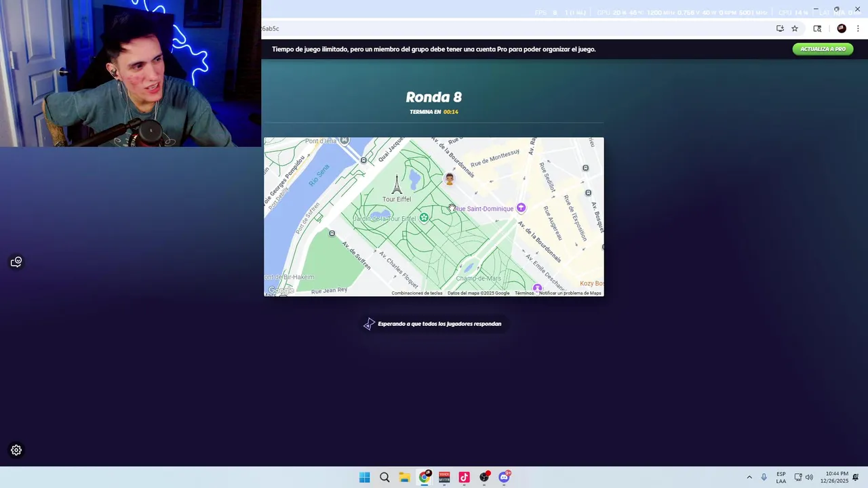Image resolution: width=868 pixels, height=488 pixels.
Task: Click transit icon at Pont d'Iéna
Action: tap(344, 140)
